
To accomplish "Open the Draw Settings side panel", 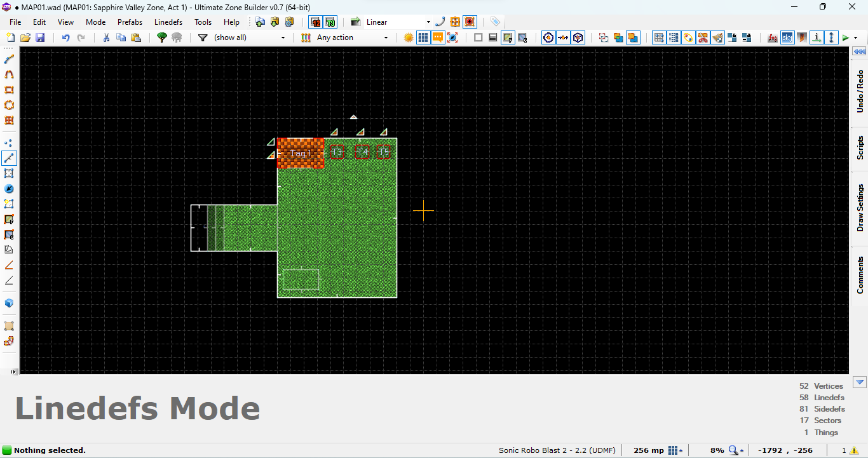I will point(860,208).
